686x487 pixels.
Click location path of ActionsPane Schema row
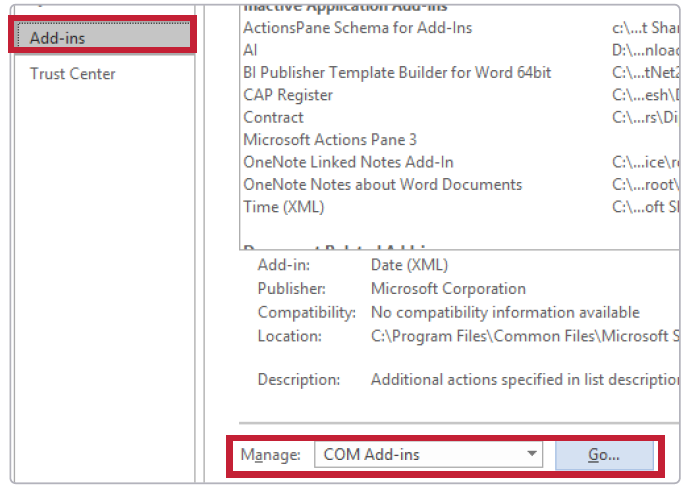tap(646, 28)
